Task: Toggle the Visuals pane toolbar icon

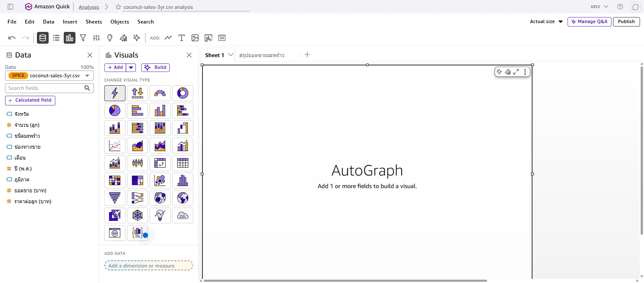Action: coord(70,38)
